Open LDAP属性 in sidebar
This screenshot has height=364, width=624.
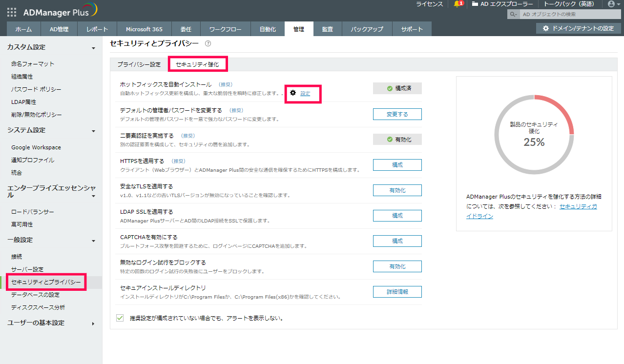[23, 102]
